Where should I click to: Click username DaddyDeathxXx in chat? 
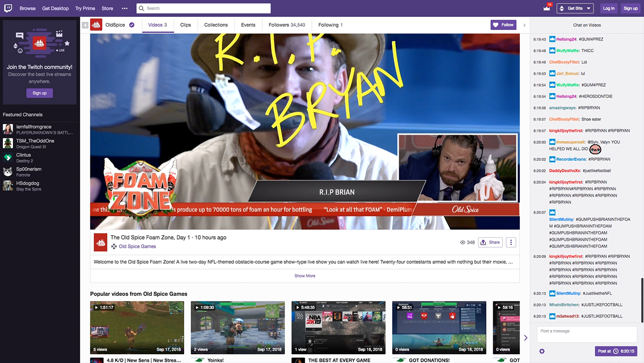coord(565,171)
